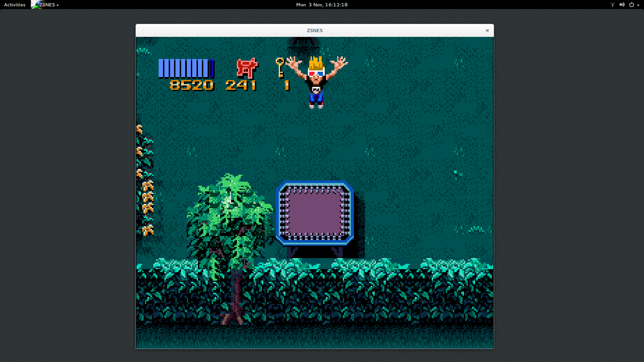This screenshot has height=362, width=644.
Task: Click the gold skeleton key icon
Action: 280,67
